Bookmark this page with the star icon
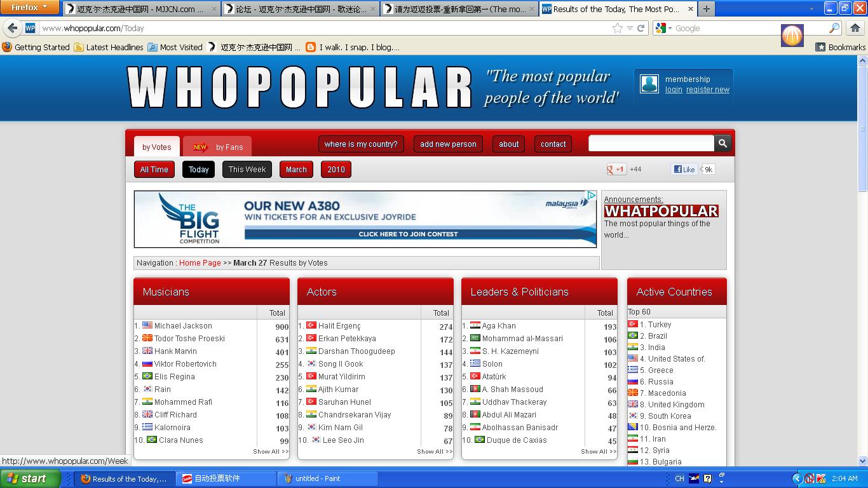This screenshot has width=868, height=488. (x=618, y=28)
